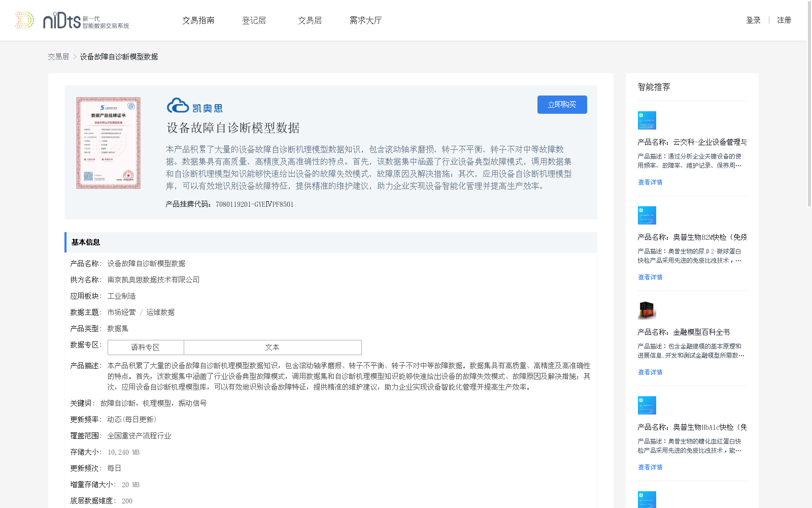Click the 动态(每日更新) update frequency value

tap(132, 420)
